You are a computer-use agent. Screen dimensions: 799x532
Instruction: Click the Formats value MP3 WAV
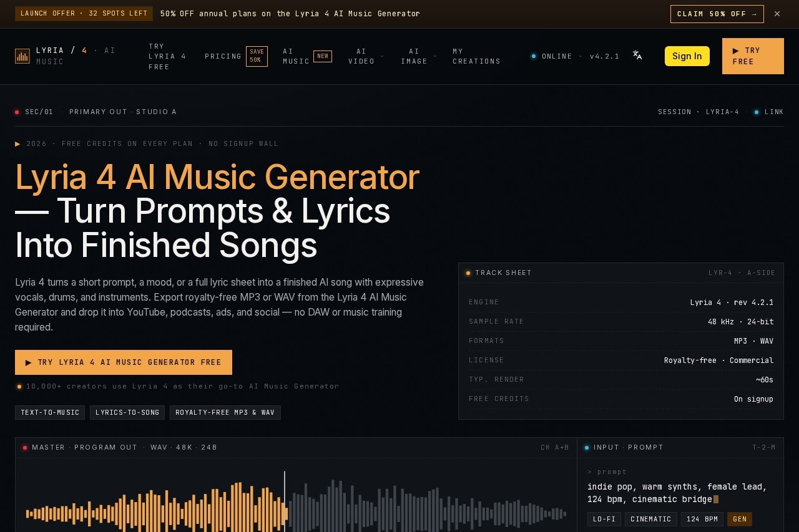(753, 341)
